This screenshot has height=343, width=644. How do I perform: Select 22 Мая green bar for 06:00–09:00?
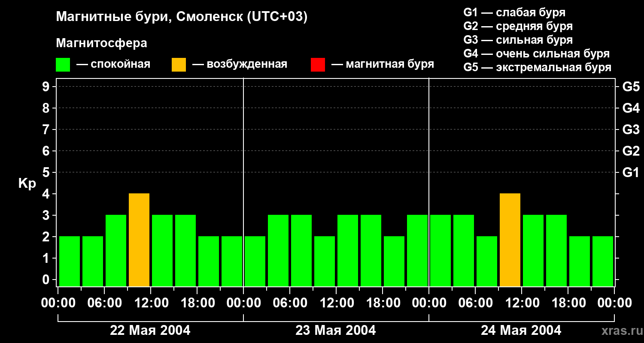[x=116, y=250]
